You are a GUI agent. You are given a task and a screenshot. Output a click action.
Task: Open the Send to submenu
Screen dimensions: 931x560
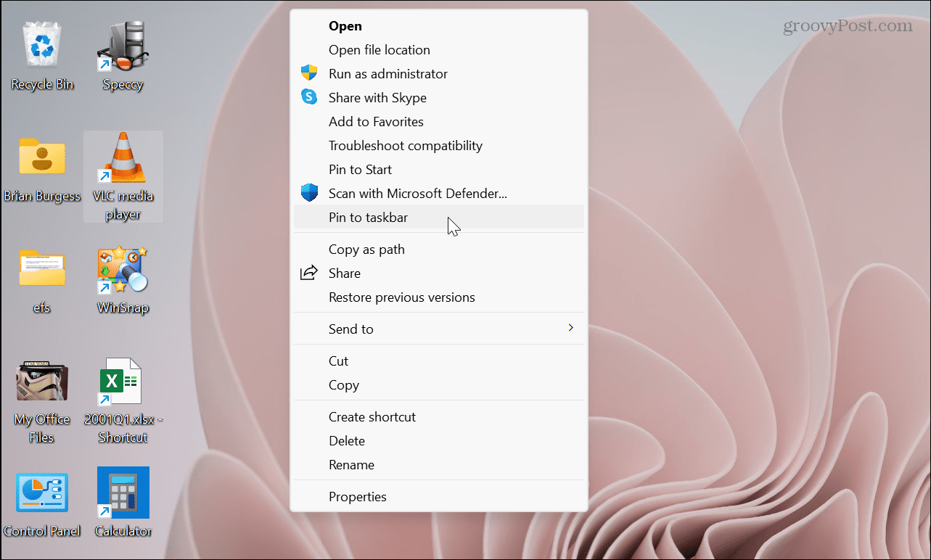(439, 329)
